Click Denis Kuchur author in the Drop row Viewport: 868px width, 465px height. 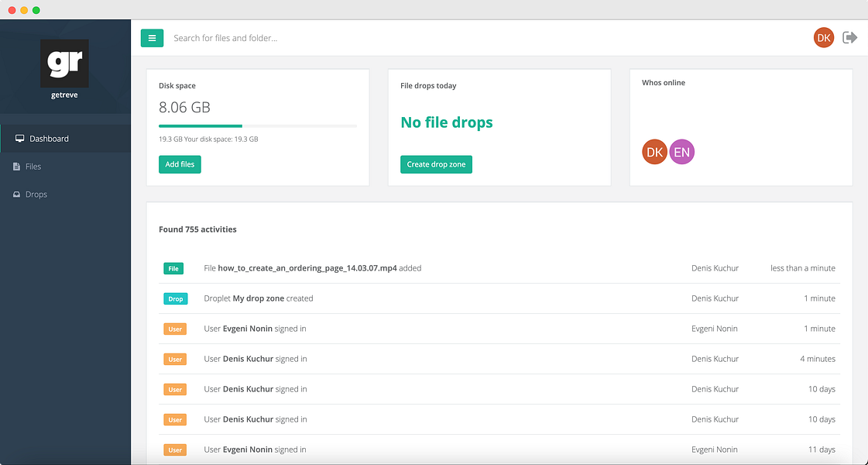(715, 298)
